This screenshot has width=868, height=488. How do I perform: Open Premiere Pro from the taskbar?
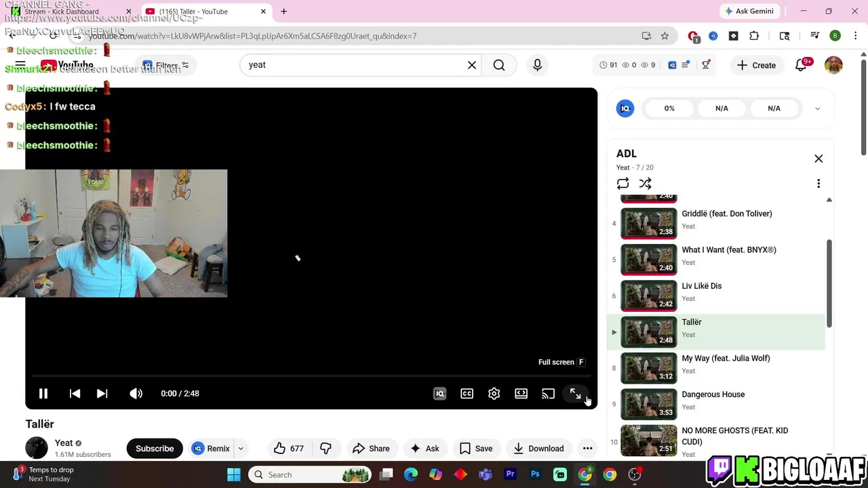tap(511, 474)
